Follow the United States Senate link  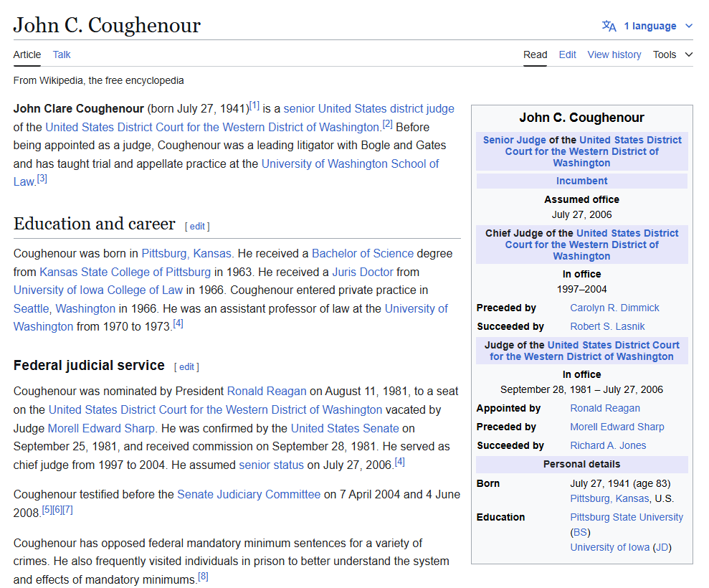[x=345, y=428]
